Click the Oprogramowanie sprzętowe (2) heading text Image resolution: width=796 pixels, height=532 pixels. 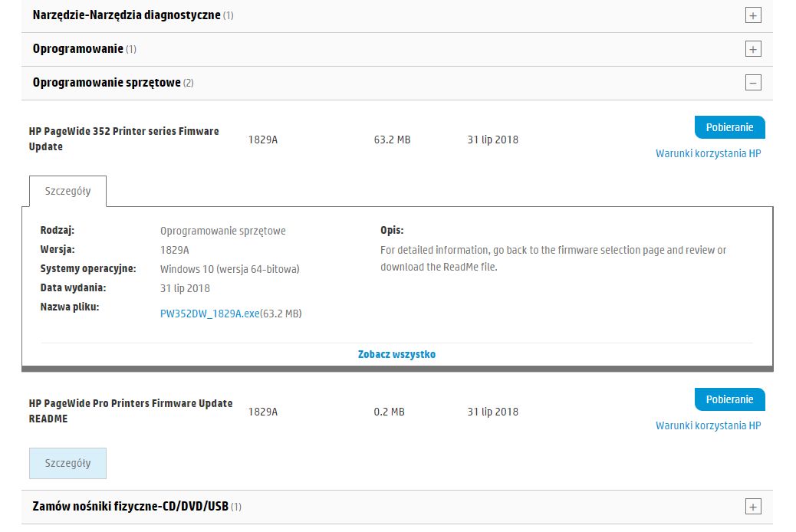point(107,83)
